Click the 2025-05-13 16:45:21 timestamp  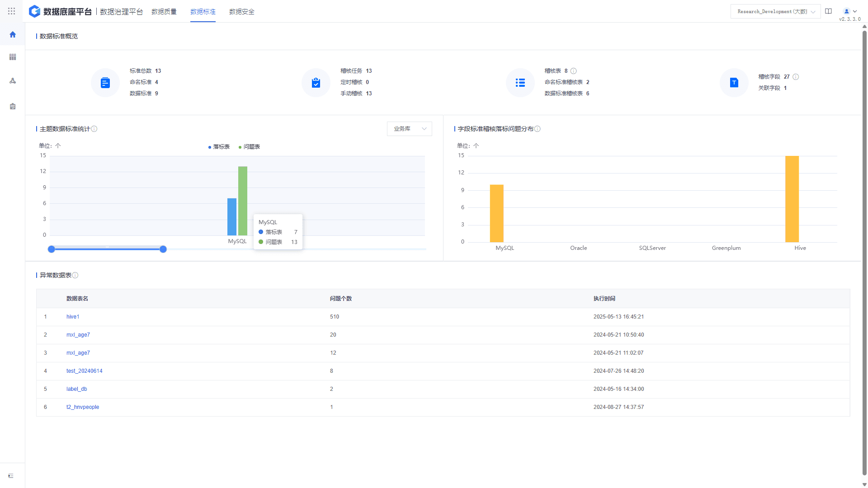click(619, 317)
